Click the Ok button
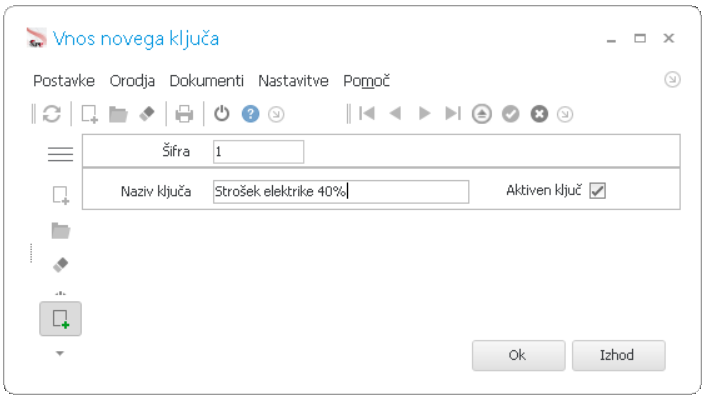Screen dimensions: 705x399 [x=518, y=355]
